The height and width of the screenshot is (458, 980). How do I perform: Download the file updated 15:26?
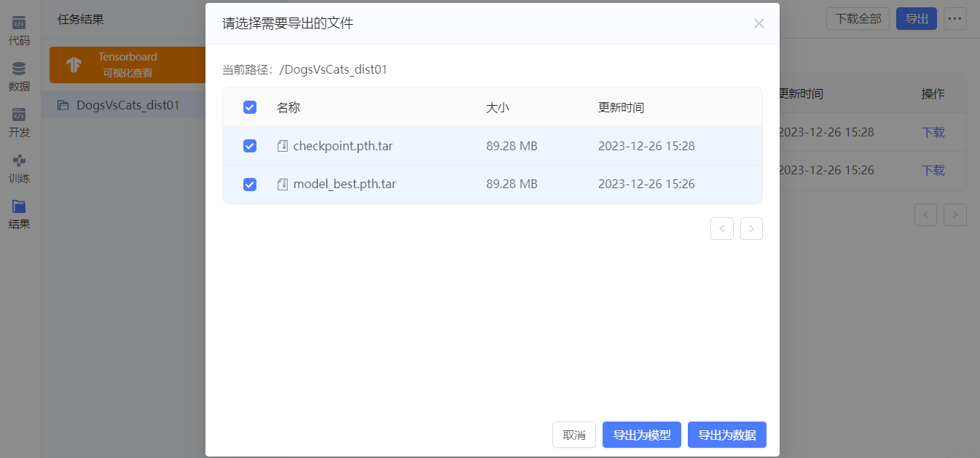click(933, 170)
